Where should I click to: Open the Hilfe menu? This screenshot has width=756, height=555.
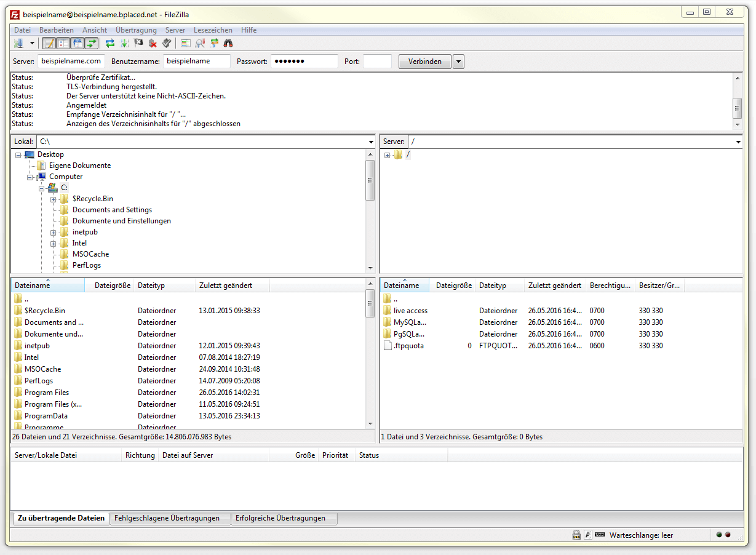[249, 30]
